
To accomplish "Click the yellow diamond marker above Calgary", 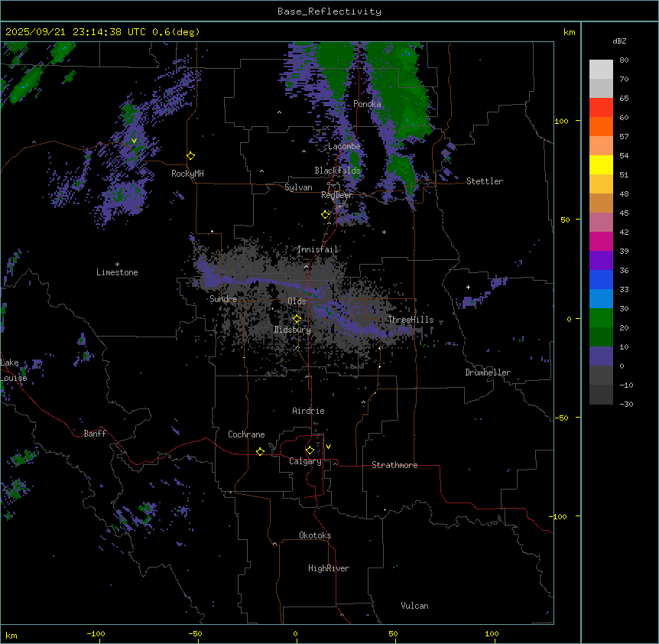I will [x=310, y=450].
